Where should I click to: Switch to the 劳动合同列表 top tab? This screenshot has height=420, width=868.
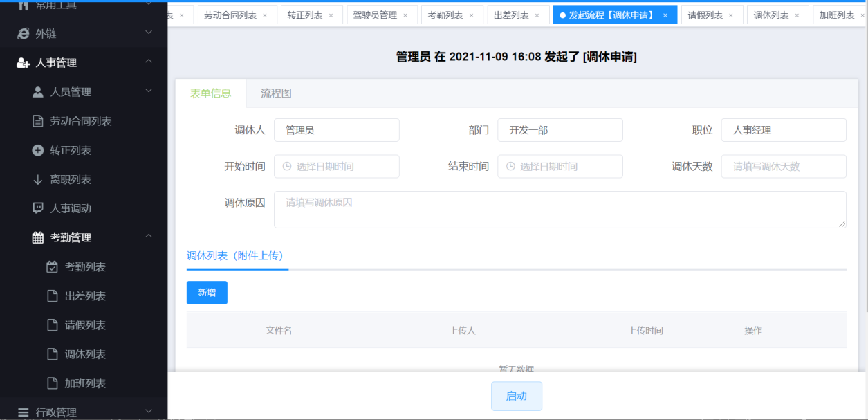237,15
